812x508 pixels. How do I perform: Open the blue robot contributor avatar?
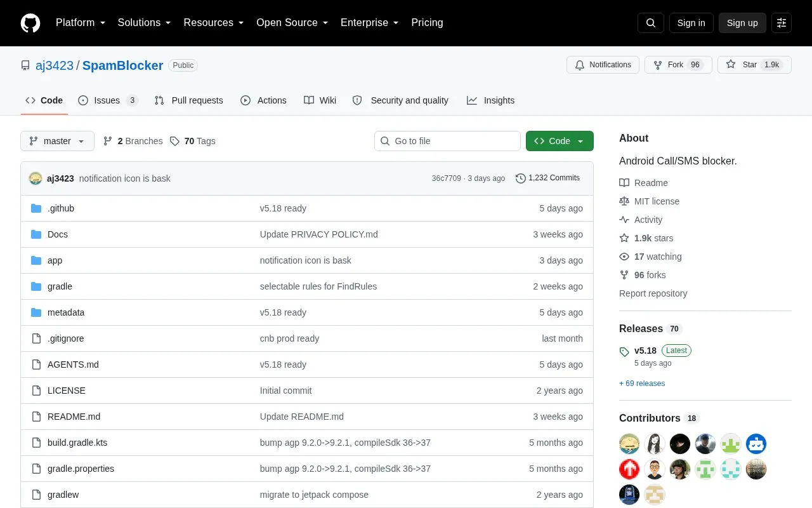[756, 444]
